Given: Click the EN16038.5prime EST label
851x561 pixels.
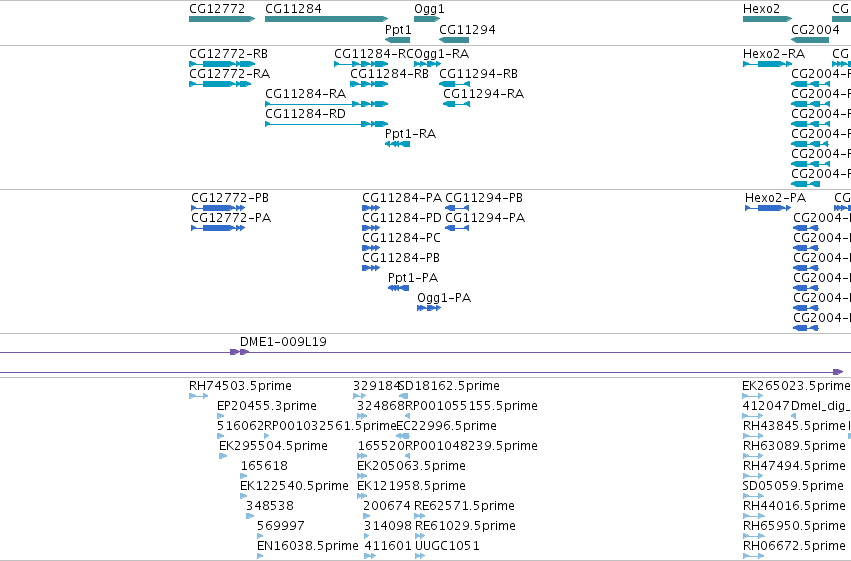Looking at the screenshot, I should 308,546.
